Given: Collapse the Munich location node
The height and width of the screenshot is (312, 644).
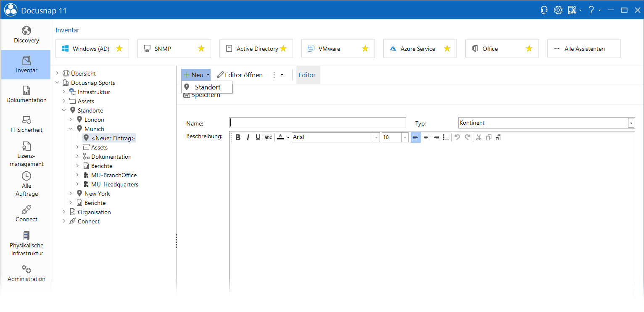Looking at the screenshot, I should 71,129.
